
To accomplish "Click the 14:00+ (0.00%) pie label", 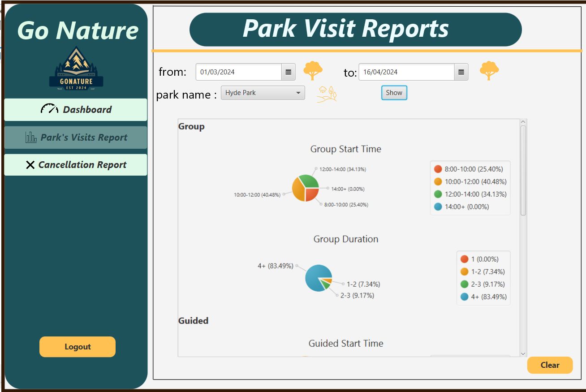I will (348, 189).
